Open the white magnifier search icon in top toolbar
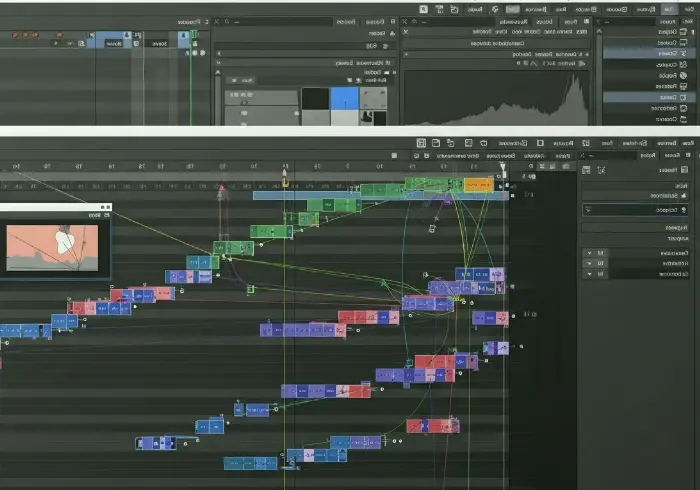 (x=423, y=9)
